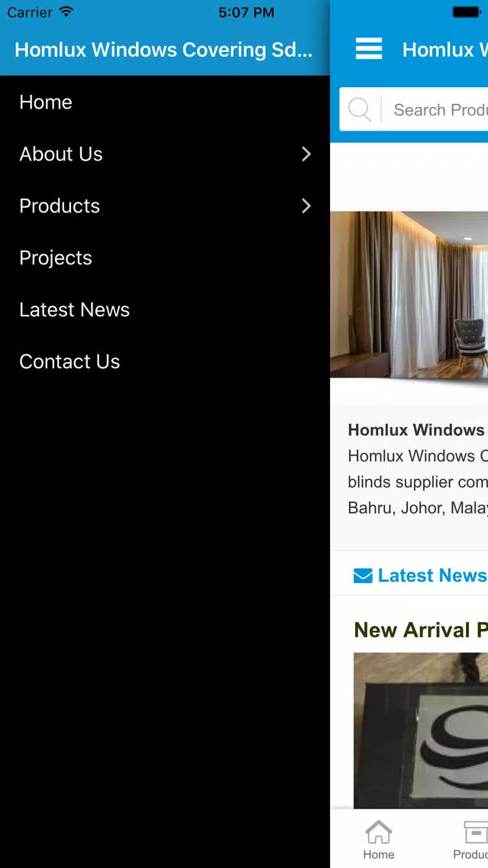Click the blue Latest News heading link

[432, 575]
